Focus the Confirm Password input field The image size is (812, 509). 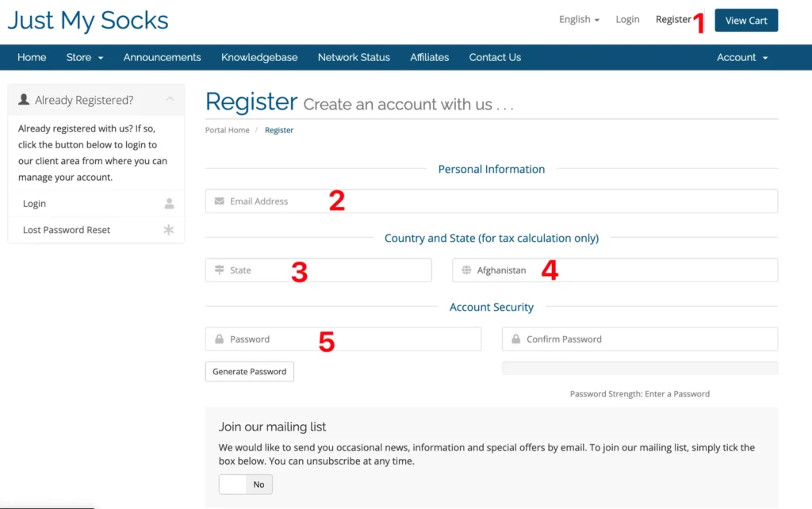[640, 339]
